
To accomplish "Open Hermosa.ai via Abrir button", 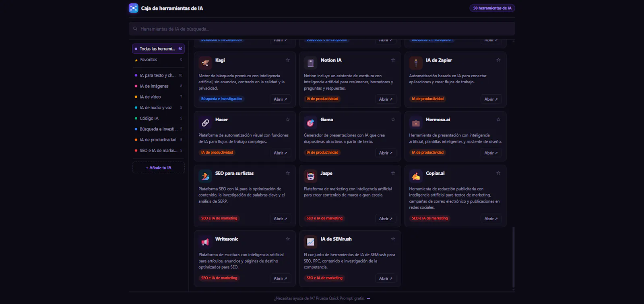I will pyautogui.click(x=491, y=153).
